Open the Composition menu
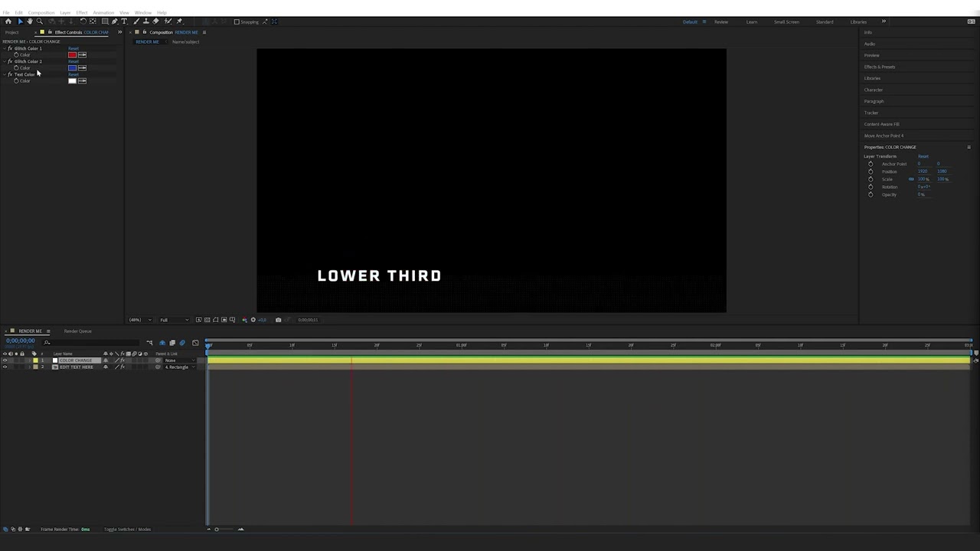This screenshot has width=980, height=551. (41, 12)
